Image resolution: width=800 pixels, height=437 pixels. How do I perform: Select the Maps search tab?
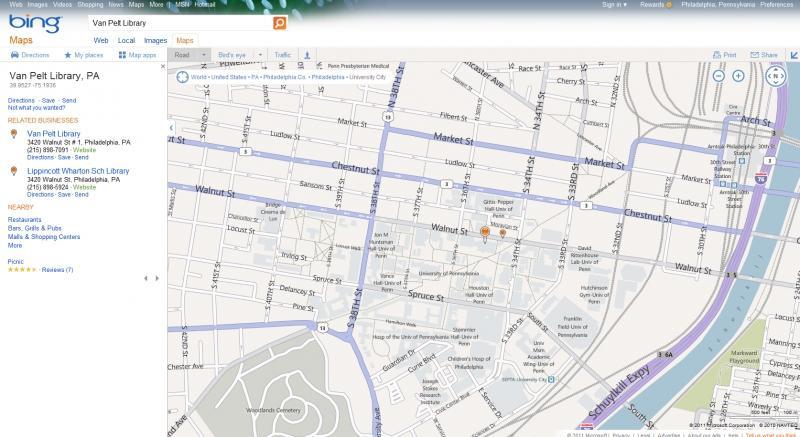185,40
